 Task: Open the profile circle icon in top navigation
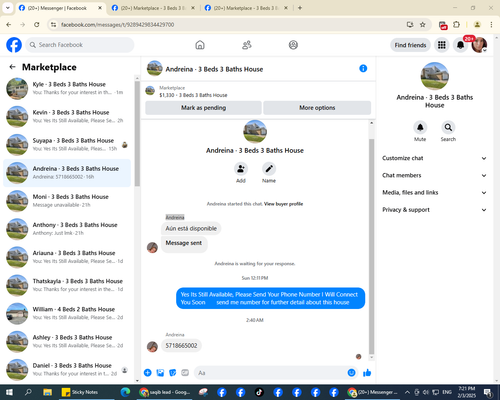coord(293,45)
